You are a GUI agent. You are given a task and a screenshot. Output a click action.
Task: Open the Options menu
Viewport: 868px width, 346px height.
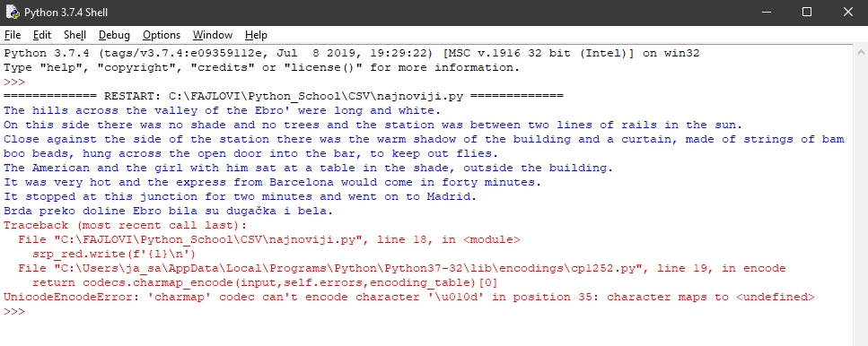162,35
